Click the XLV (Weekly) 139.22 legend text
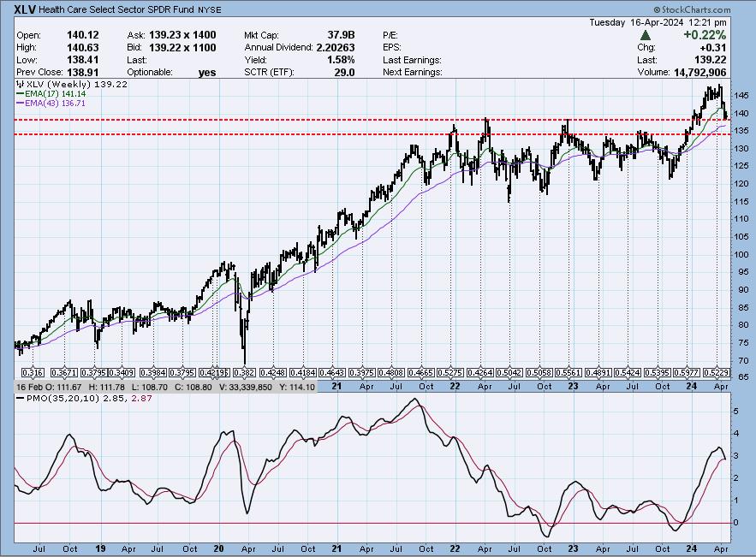The width and height of the screenshot is (756, 557). pyautogui.click(x=77, y=85)
